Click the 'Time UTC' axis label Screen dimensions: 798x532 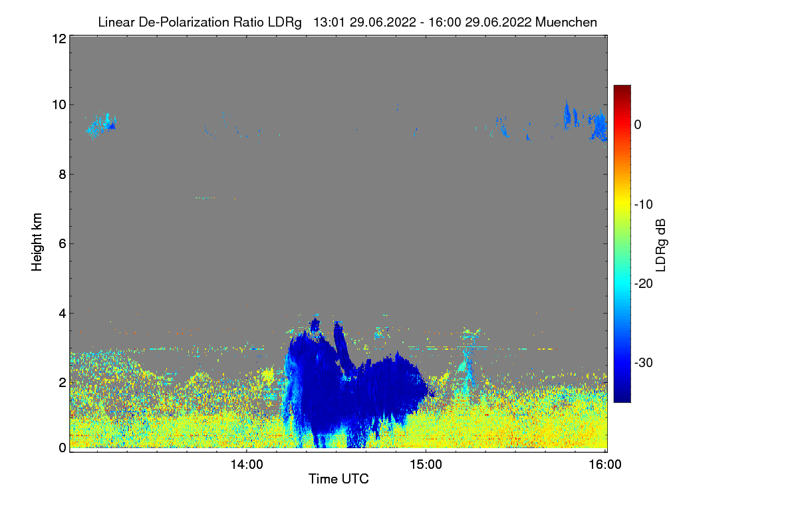pos(338,479)
